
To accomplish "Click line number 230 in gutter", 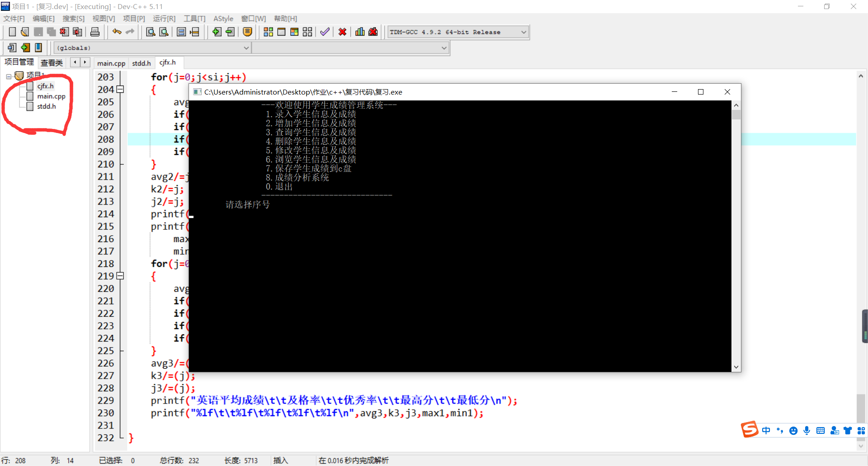I will click(x=106, y=413).
